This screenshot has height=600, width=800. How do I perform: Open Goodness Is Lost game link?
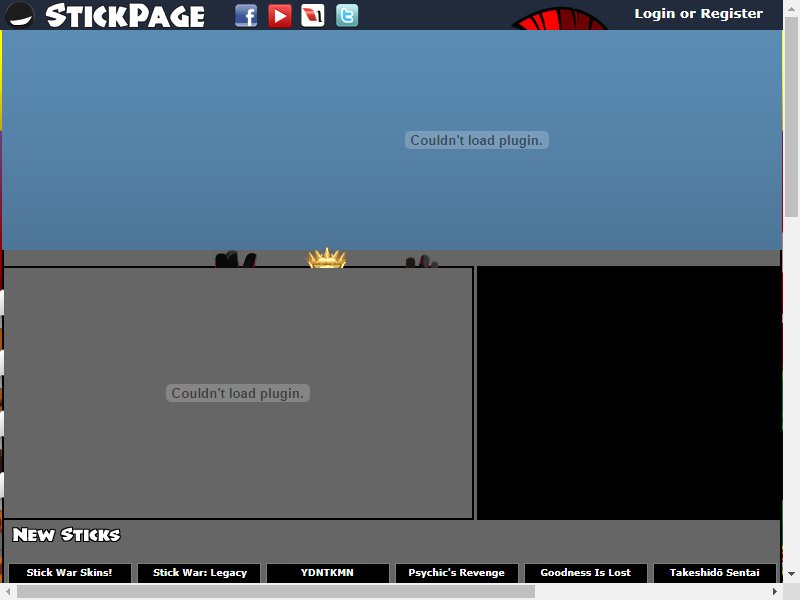586,572
